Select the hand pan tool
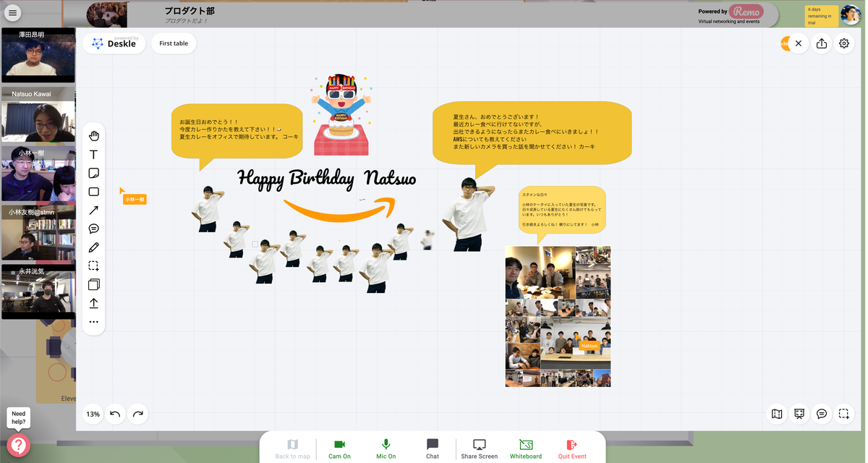Viewport: 868px width, 463px height. 93,136
